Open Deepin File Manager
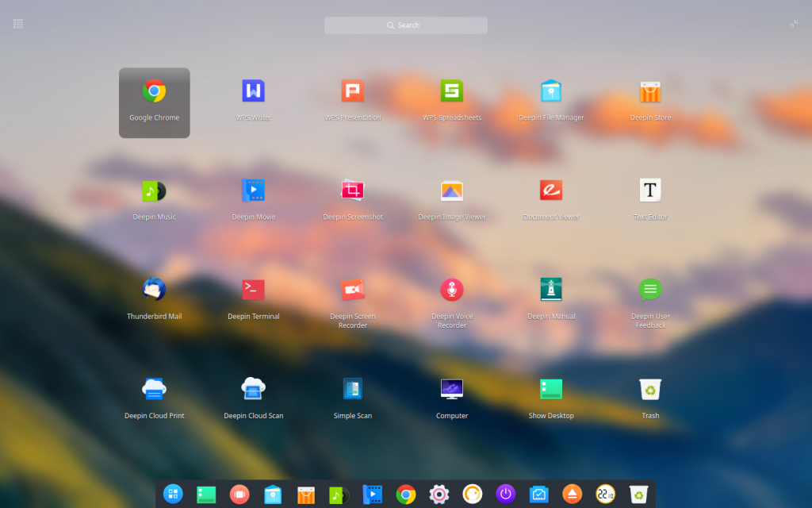 (550, 91)
